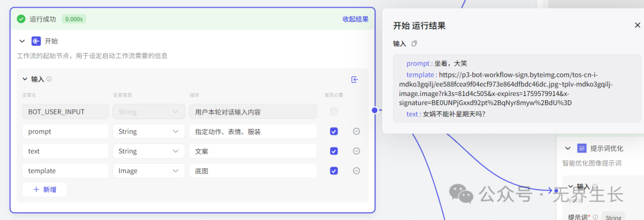Collapse the 输入 section in 提示词优化 node
This screenshot has width=644, height=220.
(571, 187)
